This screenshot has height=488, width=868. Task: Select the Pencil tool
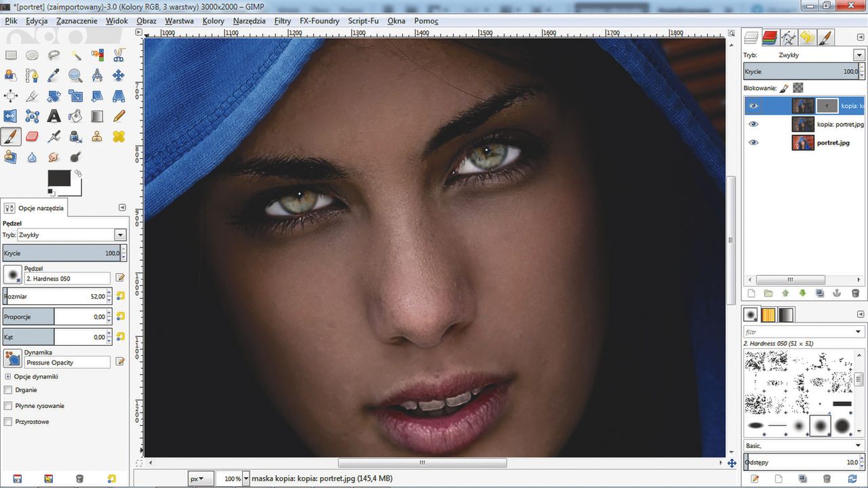tap(119, 116)
